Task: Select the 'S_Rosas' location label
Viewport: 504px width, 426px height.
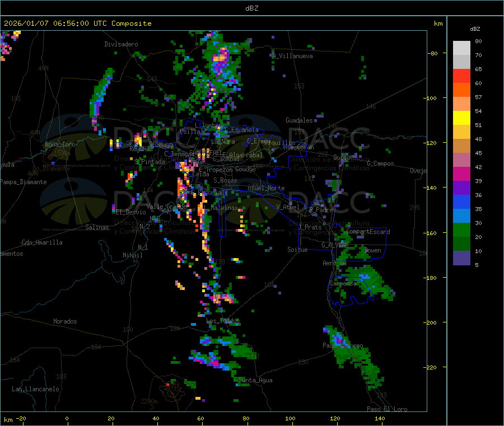Action: [225, 180]
